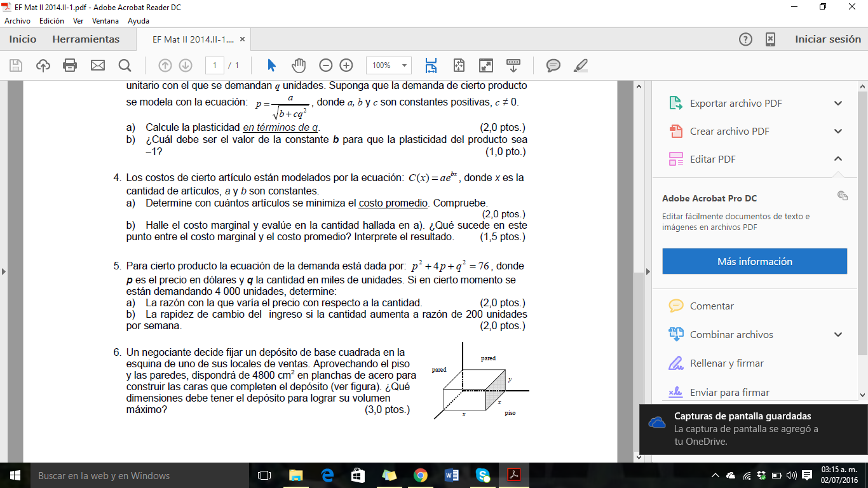Image resolution: width=868 pixels, height=488 pixels.
Task: Expand the Crear archivo PDF section
Action: point(838,132)
